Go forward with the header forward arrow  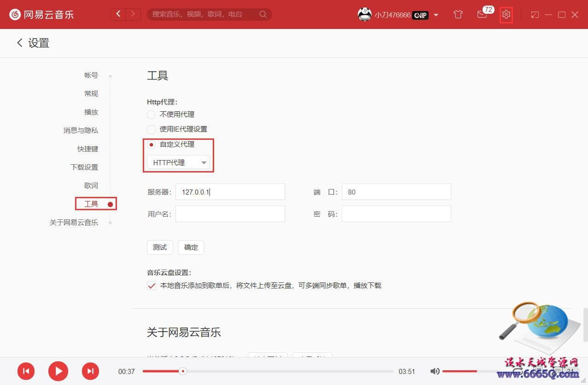pyautogui.click(x=134, y=14)
